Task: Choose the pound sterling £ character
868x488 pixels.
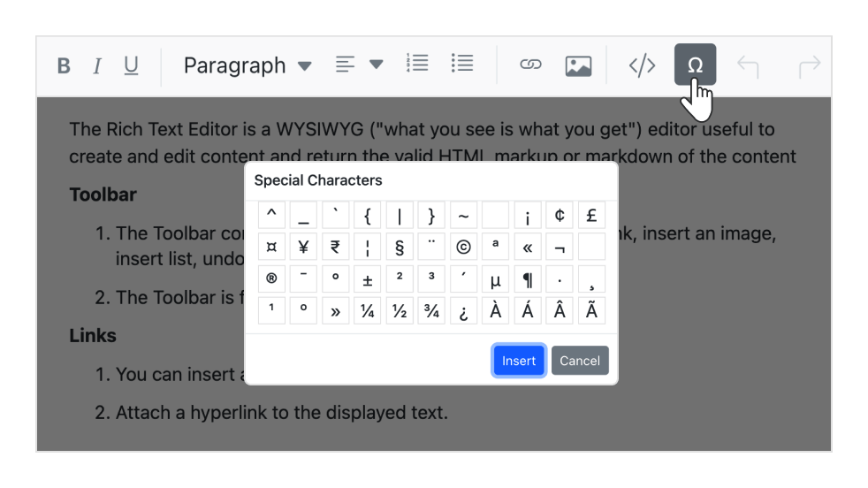Action: click(591, 216)
